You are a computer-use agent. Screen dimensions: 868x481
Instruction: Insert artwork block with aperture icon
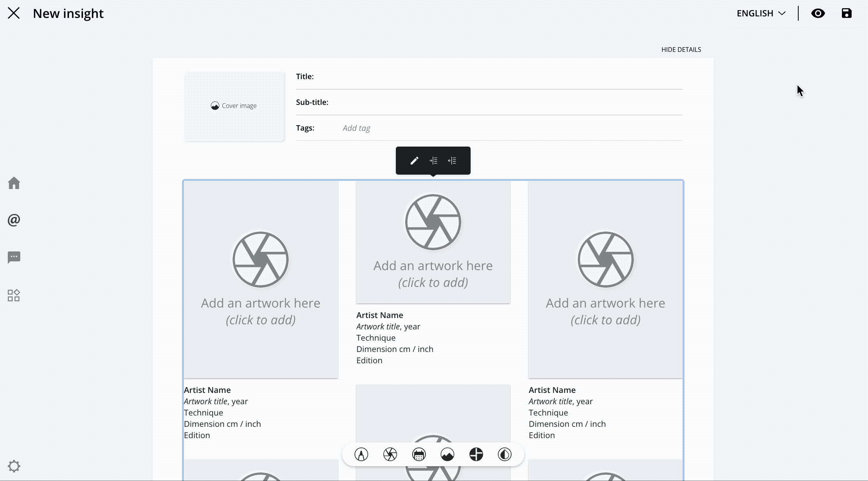click(x=390, y=454)
